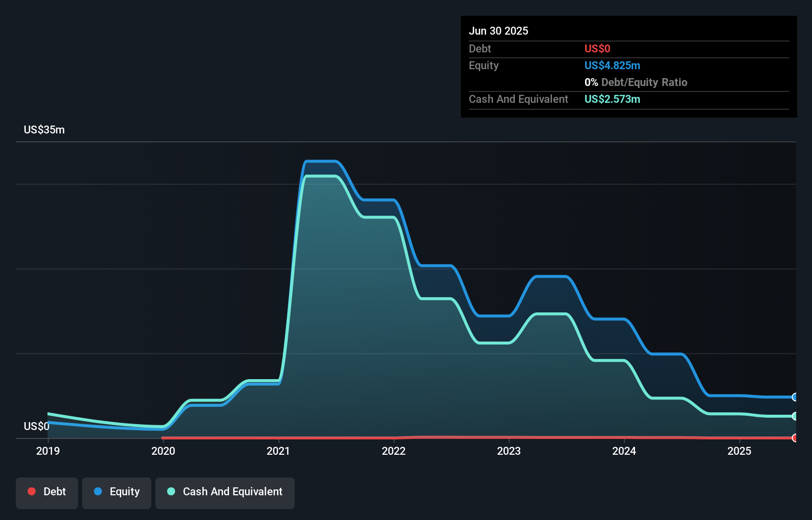This screenshot has width=812, height=520.
Task: Select the 2025 year label on x-axis
Action: point(739,451)
